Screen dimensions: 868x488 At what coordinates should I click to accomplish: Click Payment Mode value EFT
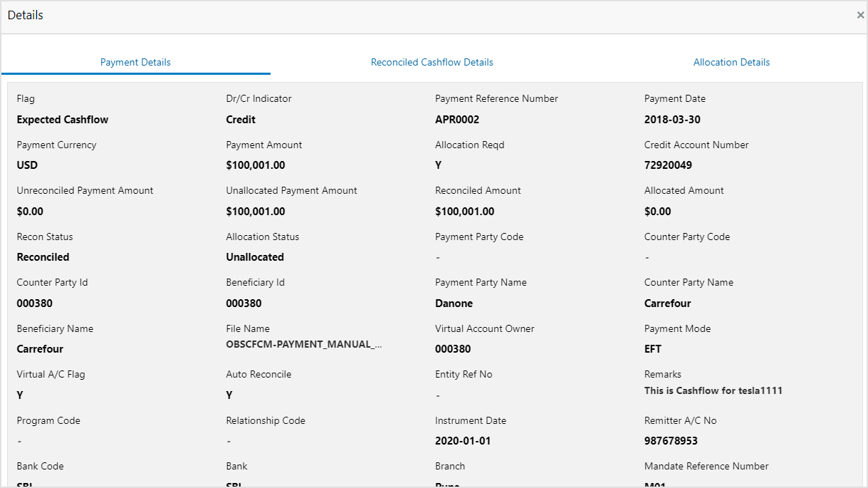click(653, 349)
